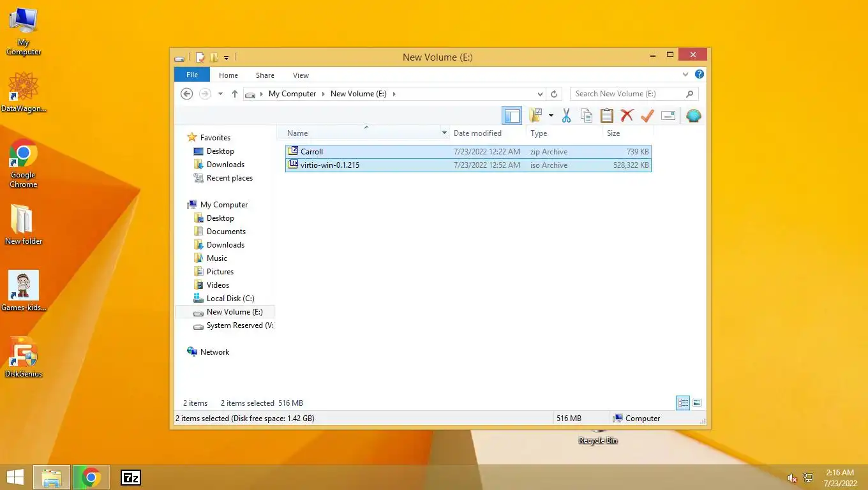
Task: Open the address bar history dropdown
Action: [x=541, y=94]
